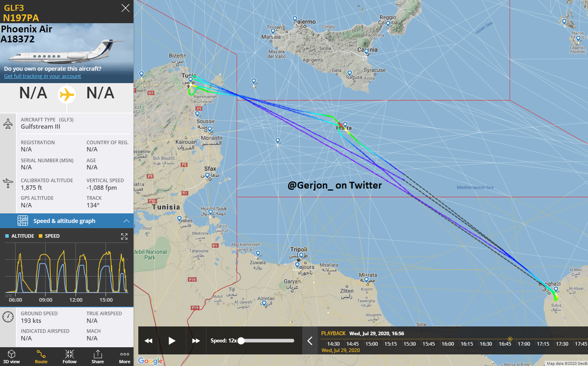Toggle the ALTITUDE series in graph
588x366 pixels.
(x=20, y=236)
